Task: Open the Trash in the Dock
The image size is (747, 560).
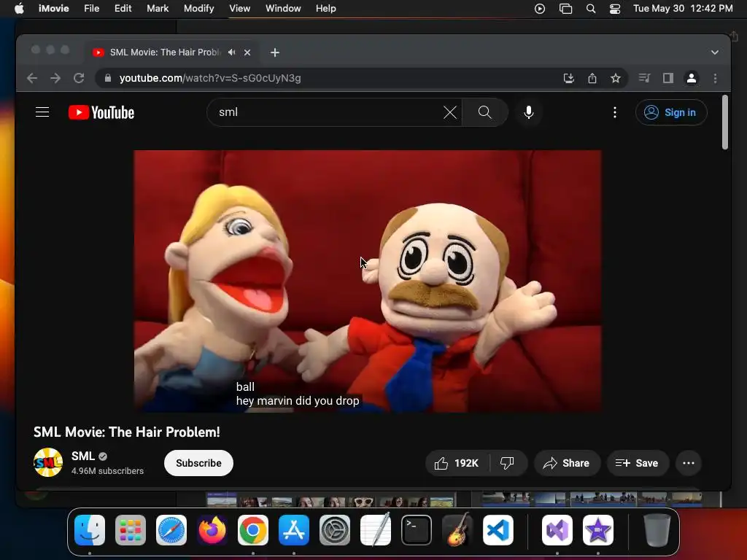Action: [x=657, y=530]
